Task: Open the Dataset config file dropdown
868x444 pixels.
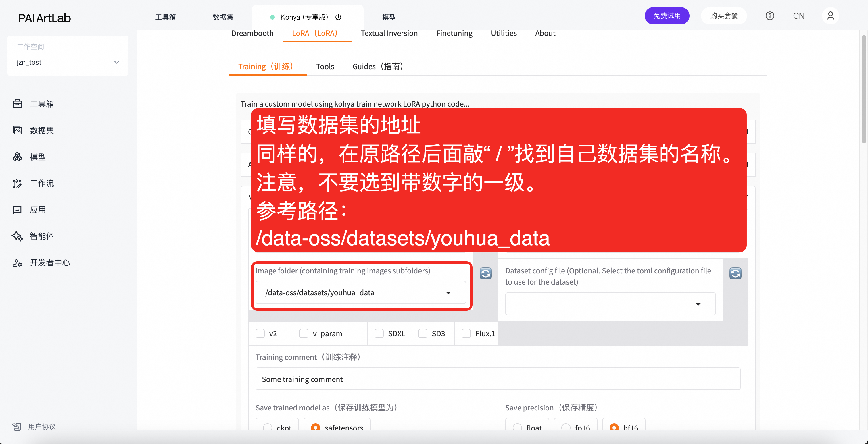Action: pyautogui.click(x=698, y=304)
